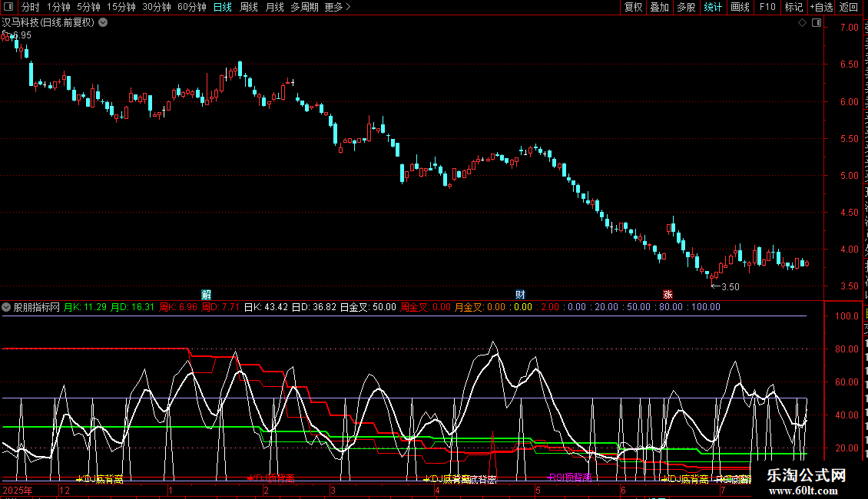Click the 月K: 11.29 value

(x=85, y=307)
